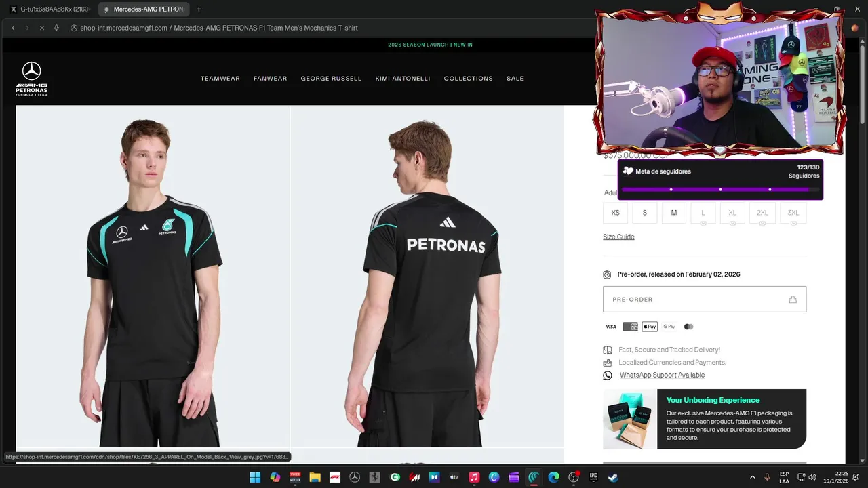Open Windows Start menu
This screenshot has width=868, height=488.
[x=255, y=477]
